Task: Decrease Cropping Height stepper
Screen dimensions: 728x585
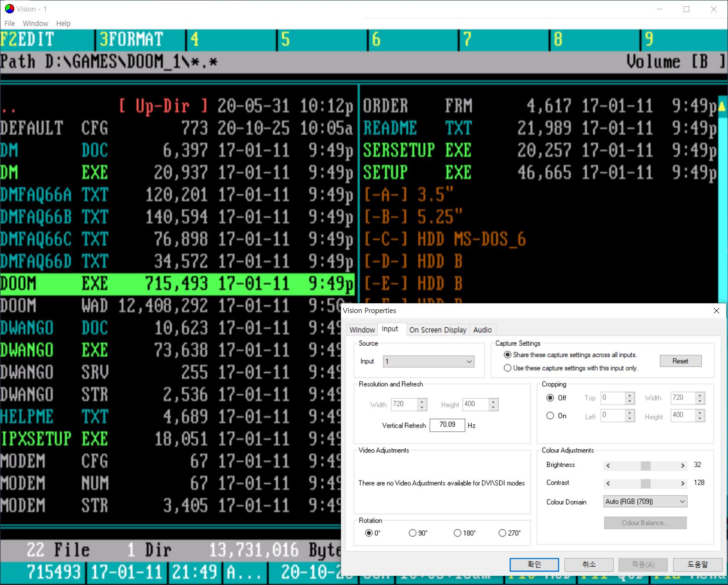Action: click(x=700, y=418)
